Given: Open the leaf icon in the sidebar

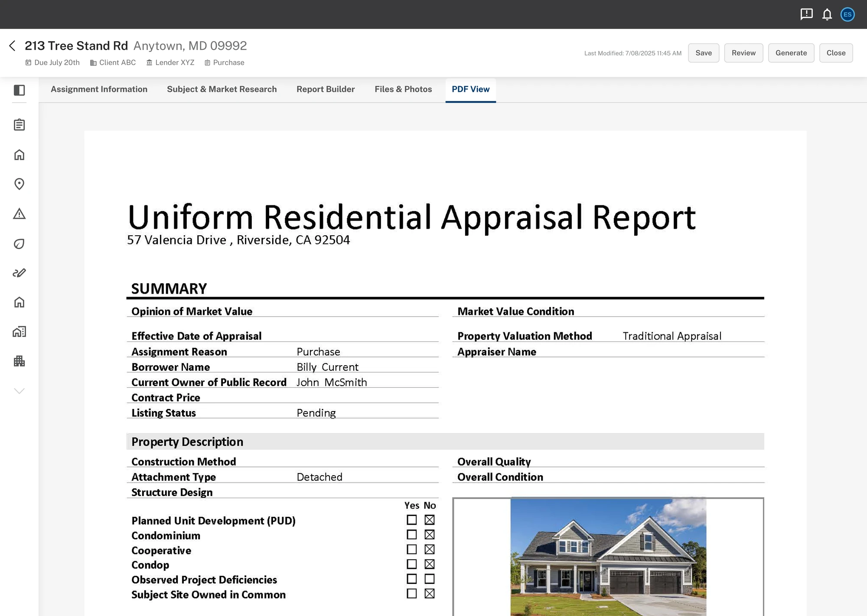Looking at the screenshot, I should tap(19, 243).
